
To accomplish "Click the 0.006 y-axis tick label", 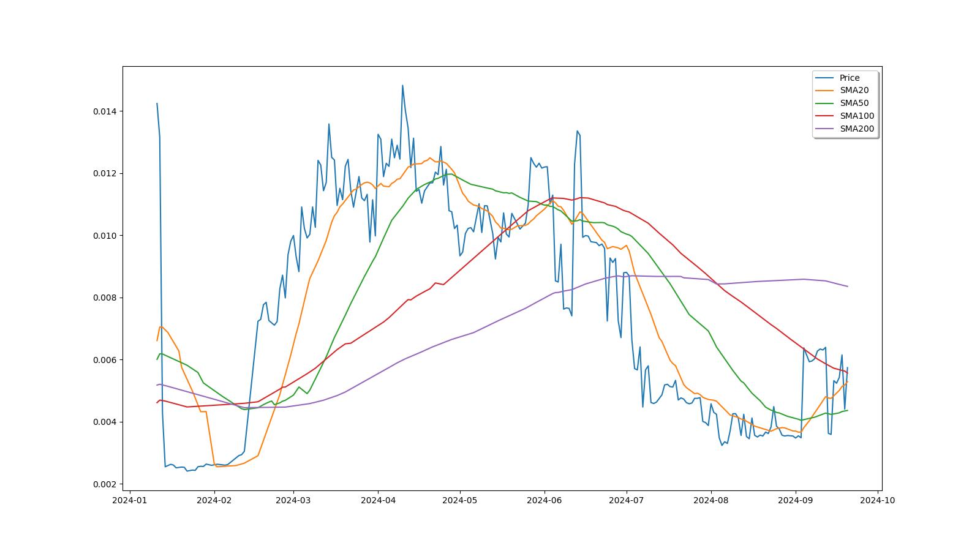I will [104, 360].
